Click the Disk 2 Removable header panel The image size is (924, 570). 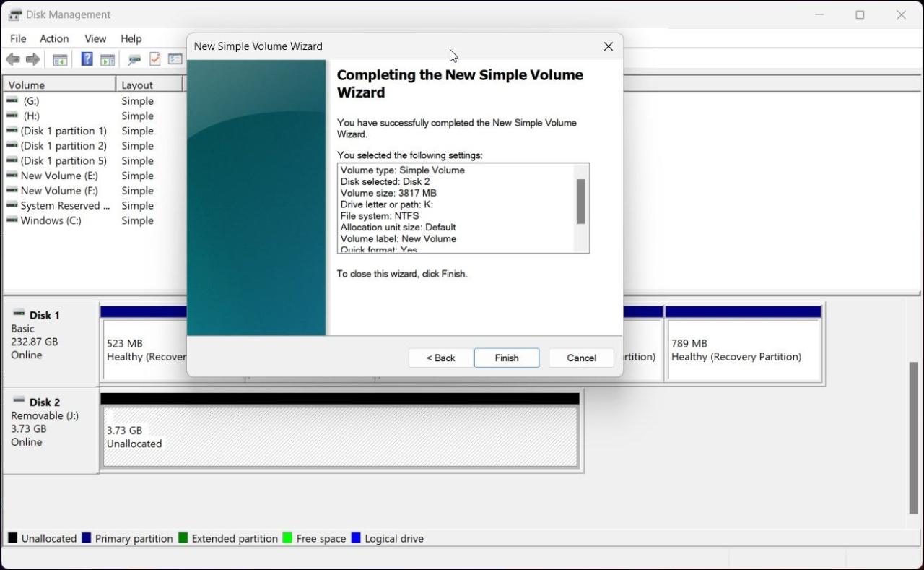(x=51, y=431)
